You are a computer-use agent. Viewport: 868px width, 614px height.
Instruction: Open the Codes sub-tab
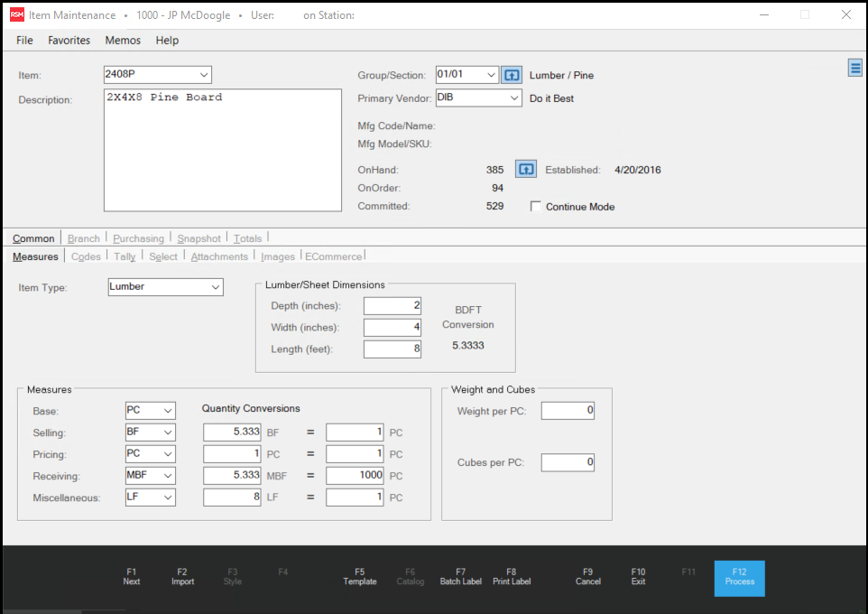click(x=86, y=256)
